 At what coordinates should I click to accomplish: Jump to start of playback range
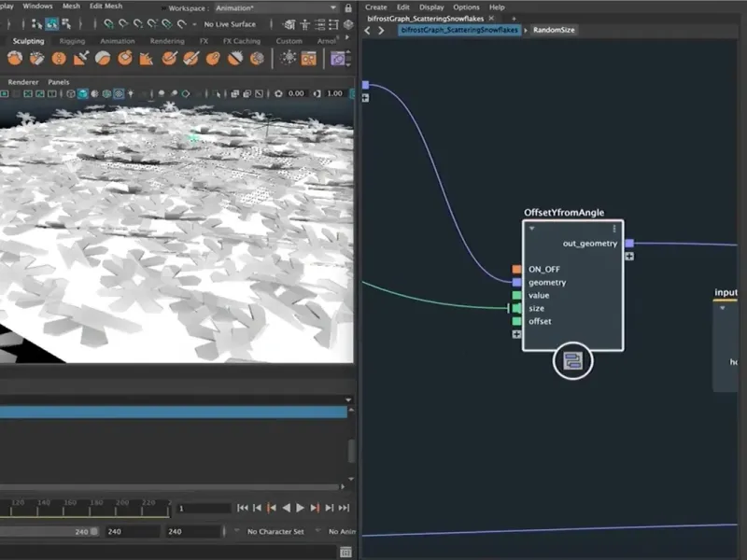coord(243,508)
